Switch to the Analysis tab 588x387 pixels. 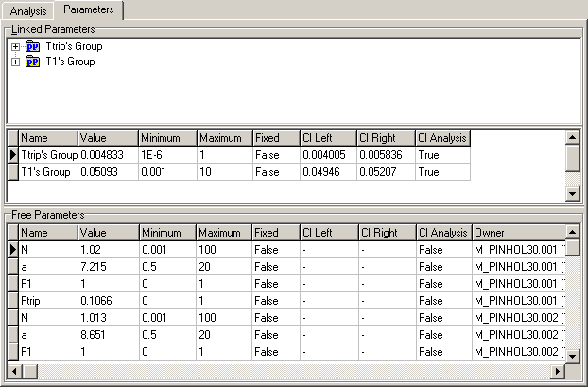(27, 11)
